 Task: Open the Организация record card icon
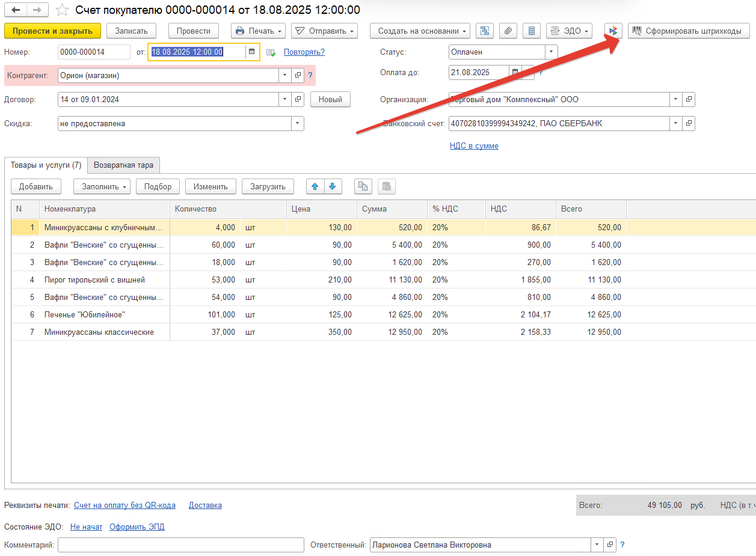pyautogui.click(x=689, y=100)
